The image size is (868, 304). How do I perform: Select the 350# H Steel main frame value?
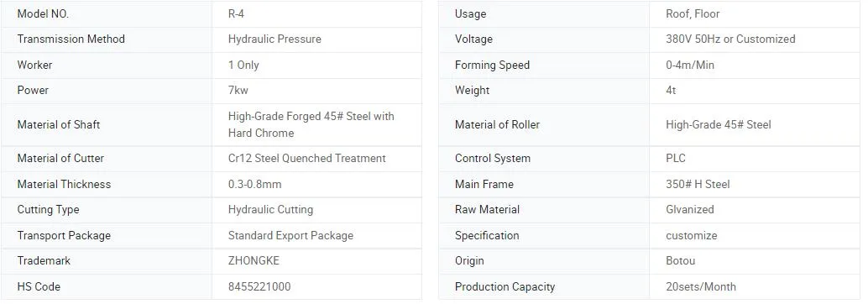point(698,185)
